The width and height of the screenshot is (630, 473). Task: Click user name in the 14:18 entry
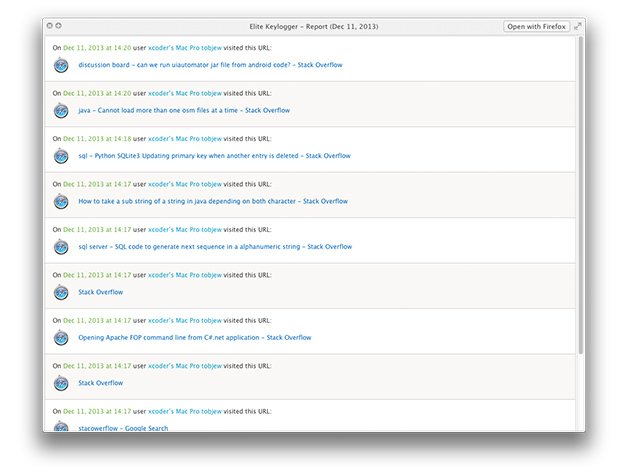click(185, 139)
